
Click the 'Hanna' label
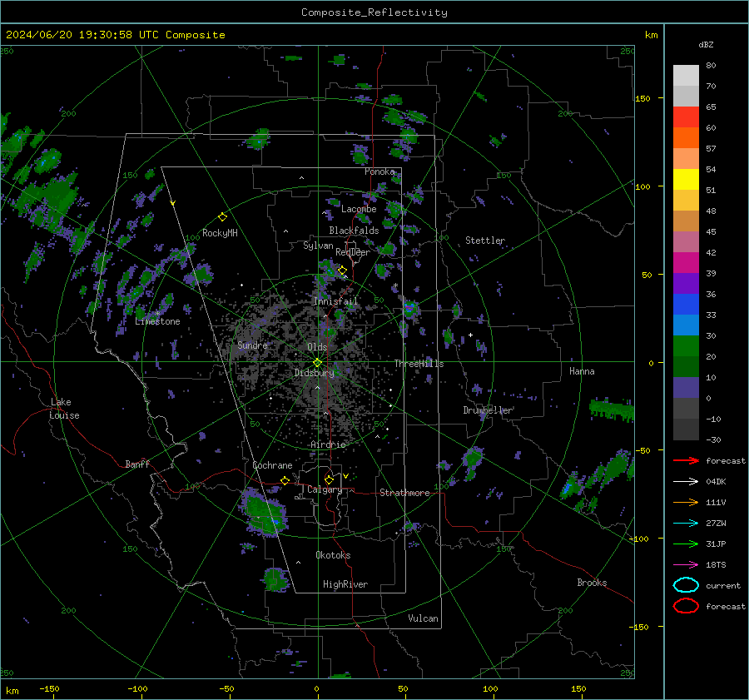(582, 371)
